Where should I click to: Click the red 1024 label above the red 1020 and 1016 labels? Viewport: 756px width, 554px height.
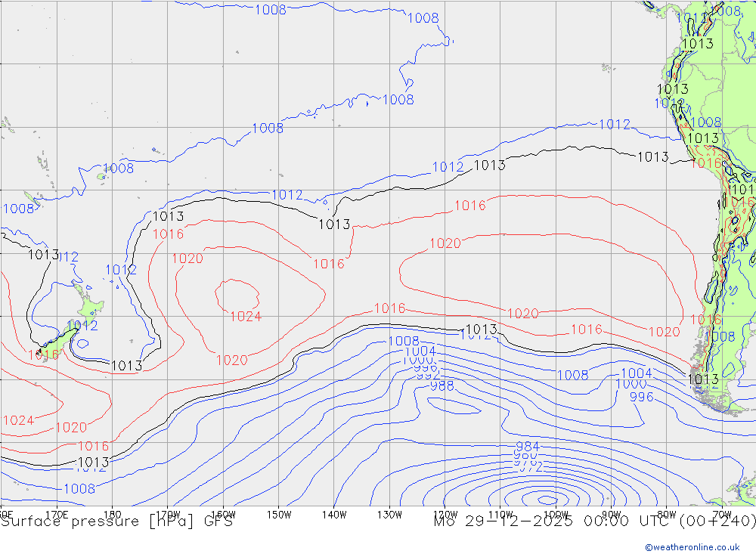pyautogui.click(x=18, y=420)
